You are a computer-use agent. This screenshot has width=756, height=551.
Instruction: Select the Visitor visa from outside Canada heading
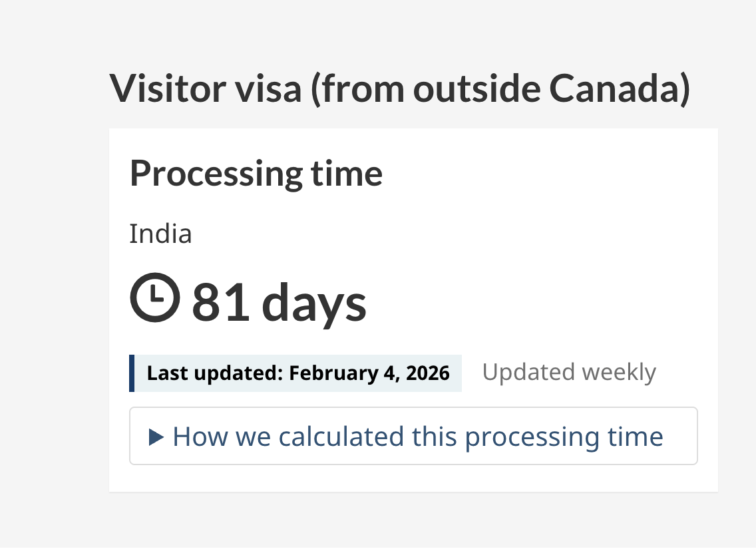click(x=400, y=88)
